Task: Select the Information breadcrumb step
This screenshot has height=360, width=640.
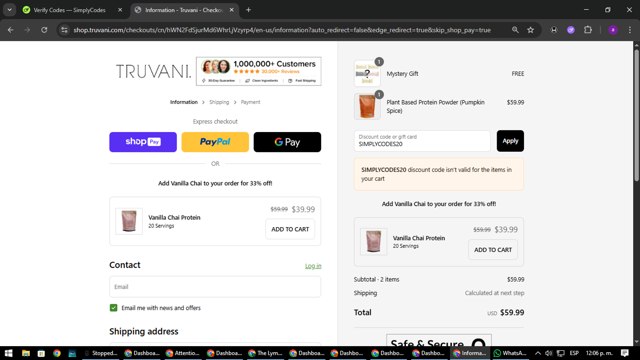Action: [x=184, y=102]
